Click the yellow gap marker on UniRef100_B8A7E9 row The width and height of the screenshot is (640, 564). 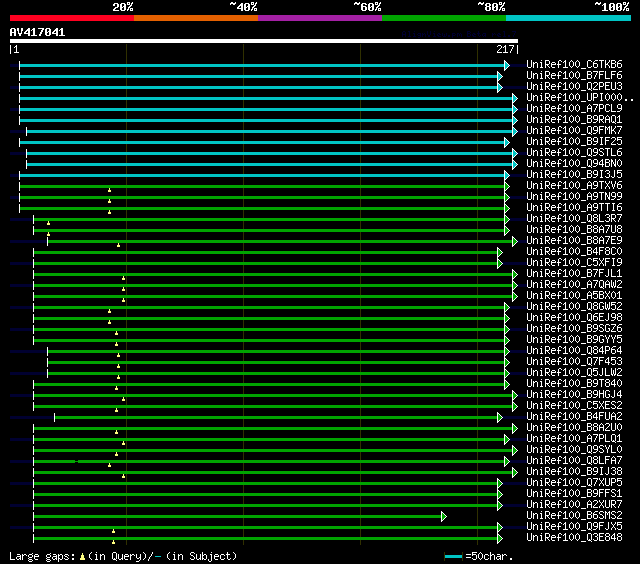pos(118,244)
